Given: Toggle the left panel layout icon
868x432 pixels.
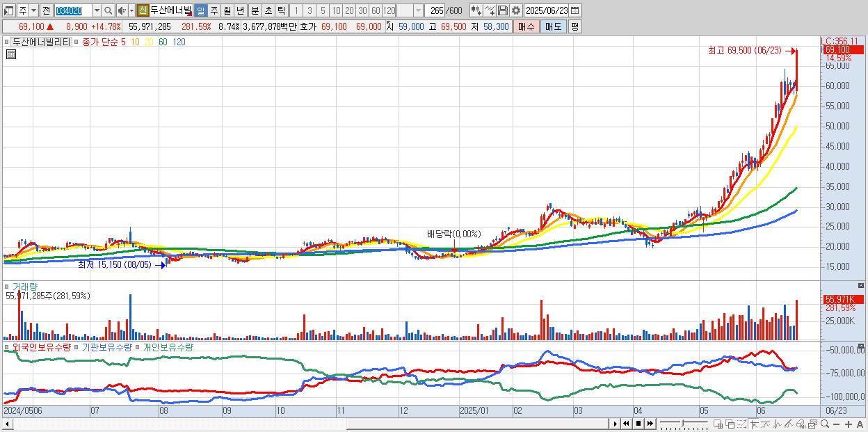Looking at the screenshot, I should 9,10.
